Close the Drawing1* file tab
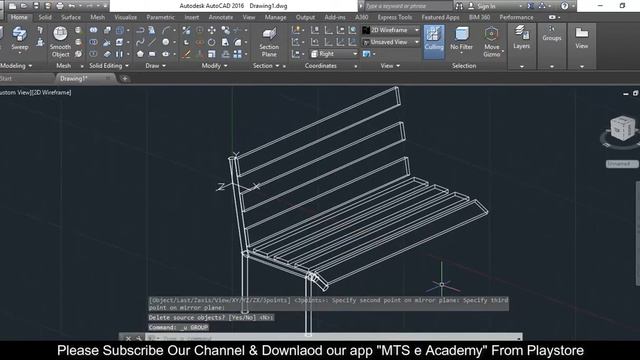 coord(108,78)
